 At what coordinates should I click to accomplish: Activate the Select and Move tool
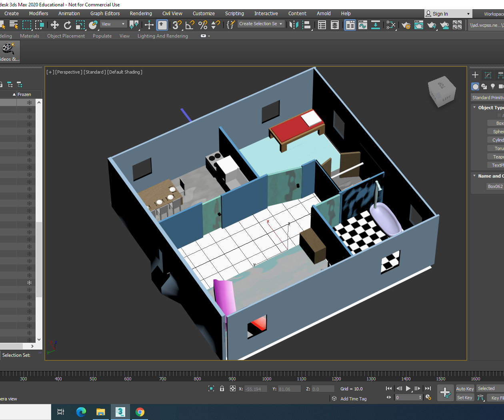[55, 25]
